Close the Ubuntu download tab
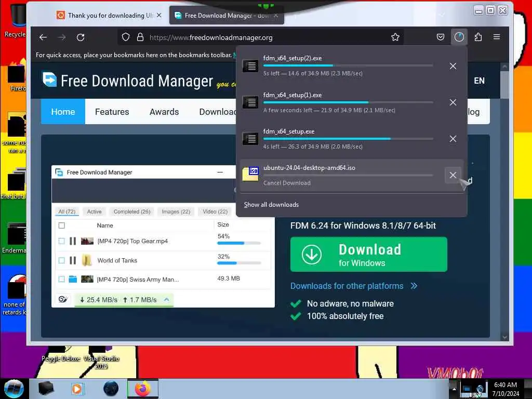This screenshot has height=399, width=532. pyautogui.click(x=159, y=15)
